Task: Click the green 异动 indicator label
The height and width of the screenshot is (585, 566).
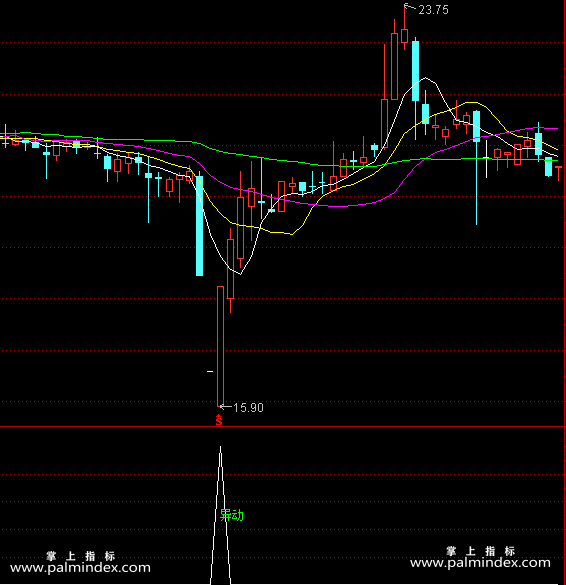Action: tap(231, 515)
